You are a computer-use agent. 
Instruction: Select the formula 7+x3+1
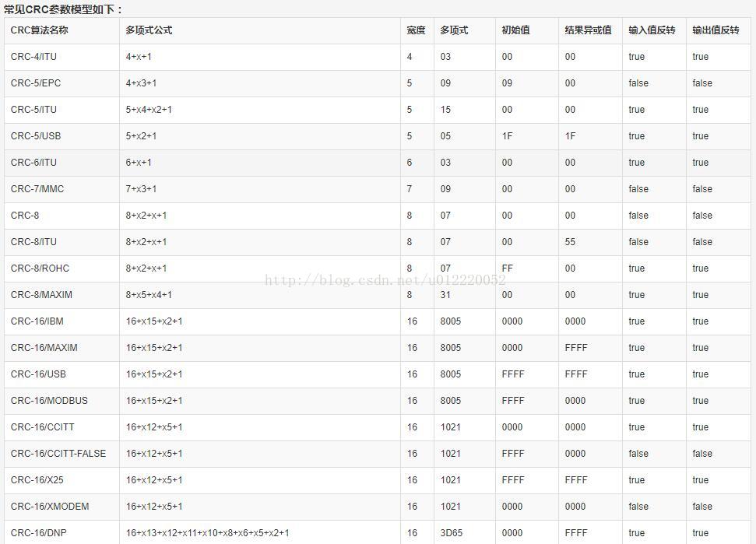coord(141,189)
